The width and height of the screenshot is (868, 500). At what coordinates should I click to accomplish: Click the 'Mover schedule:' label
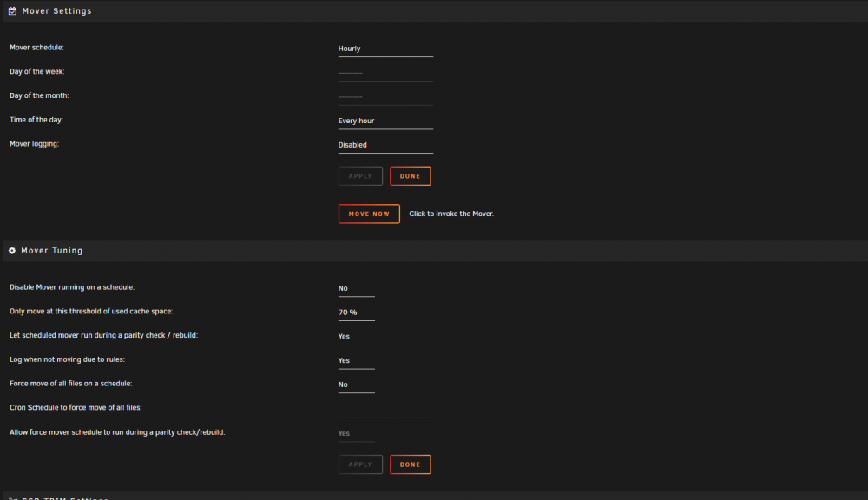pos(36,48)
